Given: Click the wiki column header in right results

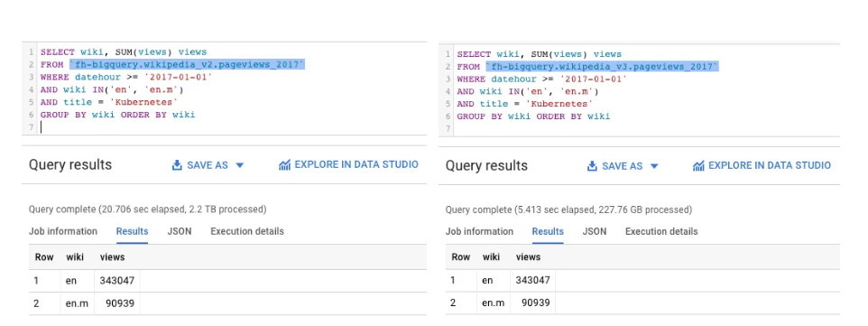Looking at the screenshot, I should [491, 256].
